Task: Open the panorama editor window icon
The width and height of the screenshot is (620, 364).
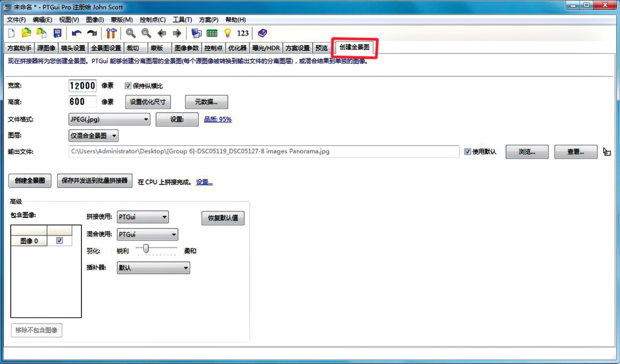Action: pos(196,33)
